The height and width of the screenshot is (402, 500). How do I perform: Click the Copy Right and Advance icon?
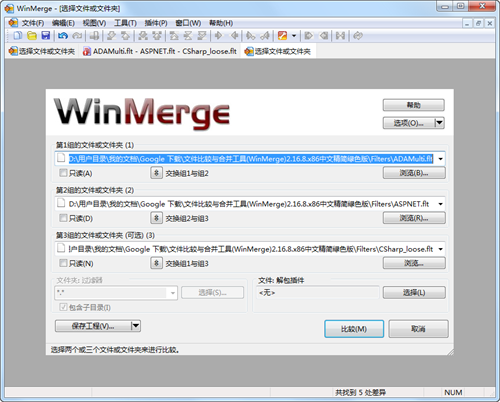250,35
